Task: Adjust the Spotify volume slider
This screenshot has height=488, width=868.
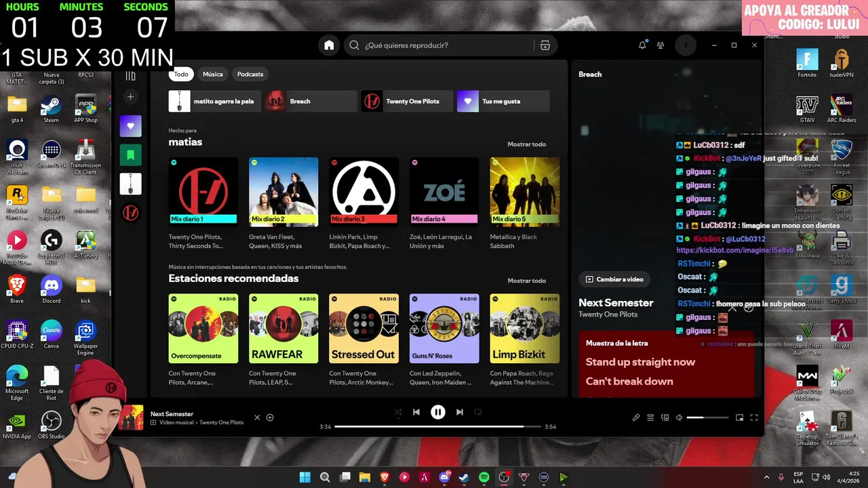Action: tap(707, 418)
